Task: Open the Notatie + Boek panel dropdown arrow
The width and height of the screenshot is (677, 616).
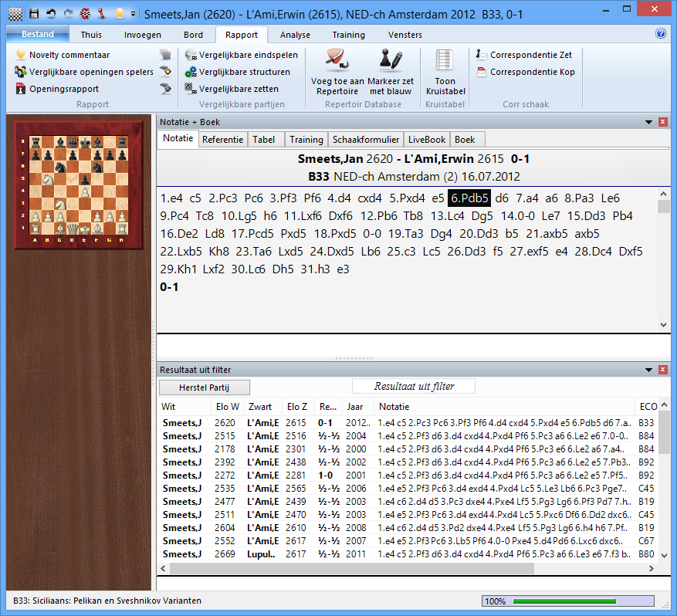Action: (648, 122)
